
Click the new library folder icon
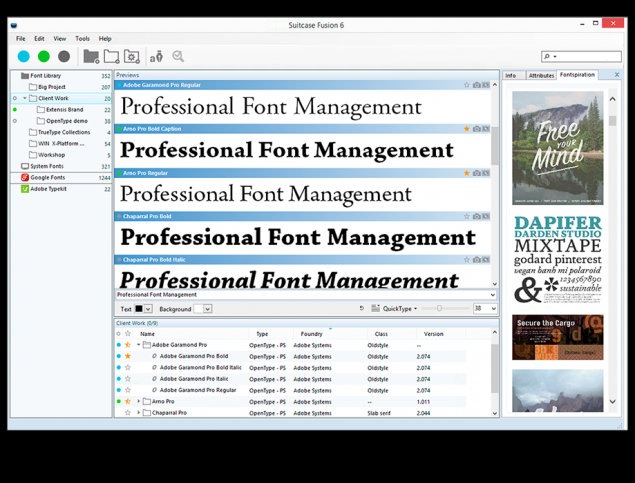[x=91, y=57]
